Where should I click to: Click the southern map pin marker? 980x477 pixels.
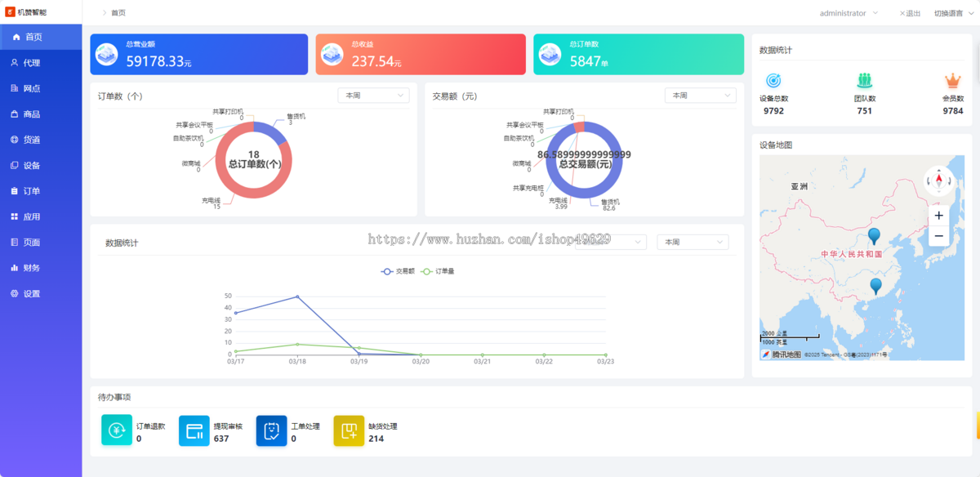click(875, 287)
